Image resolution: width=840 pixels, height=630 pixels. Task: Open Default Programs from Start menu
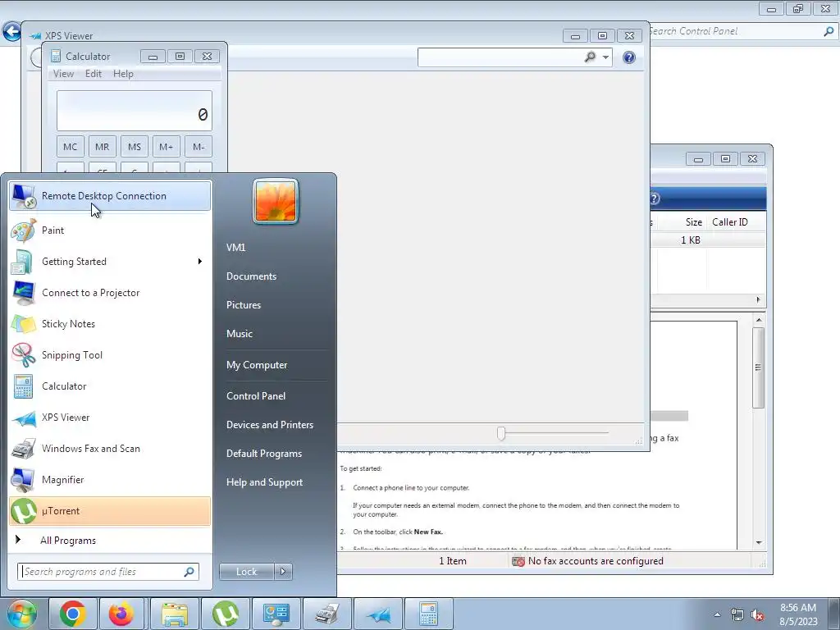coord(264,454)
